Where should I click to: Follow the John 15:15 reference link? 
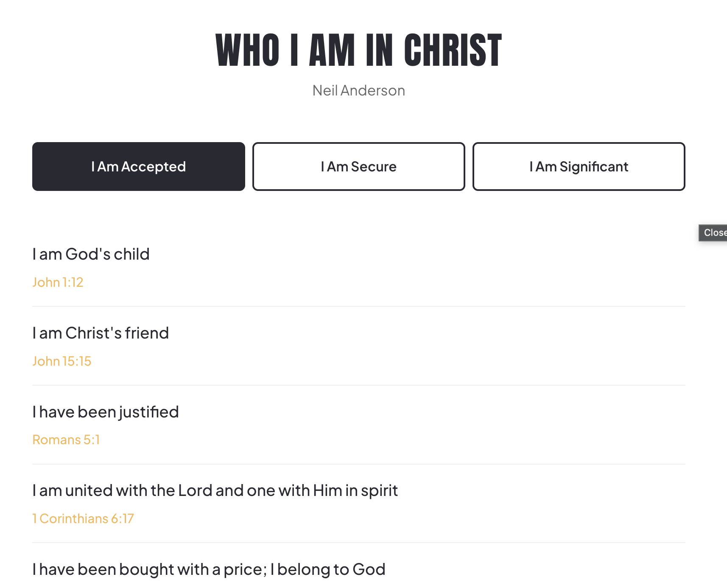pos(62,361)
